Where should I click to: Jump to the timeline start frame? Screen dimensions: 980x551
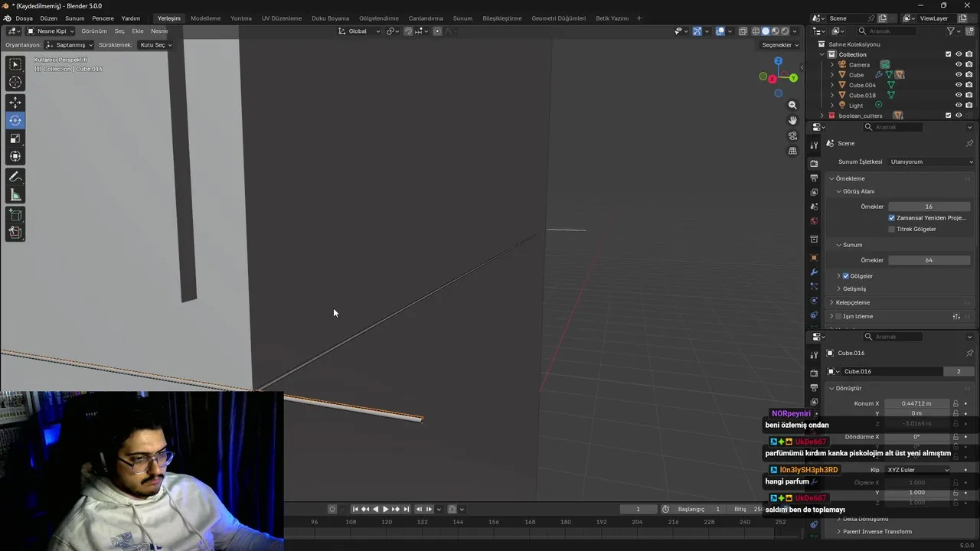tap(355, 509)
